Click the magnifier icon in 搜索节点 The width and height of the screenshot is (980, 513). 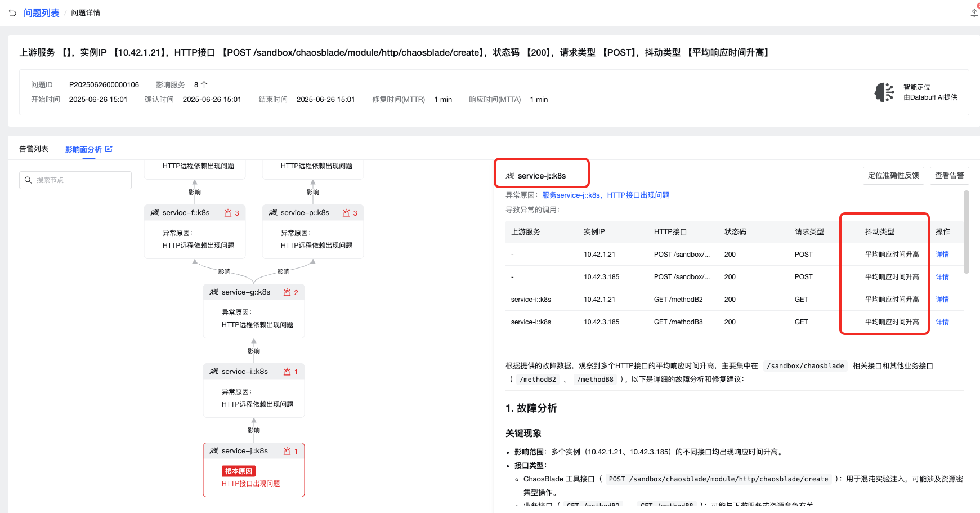28,180
